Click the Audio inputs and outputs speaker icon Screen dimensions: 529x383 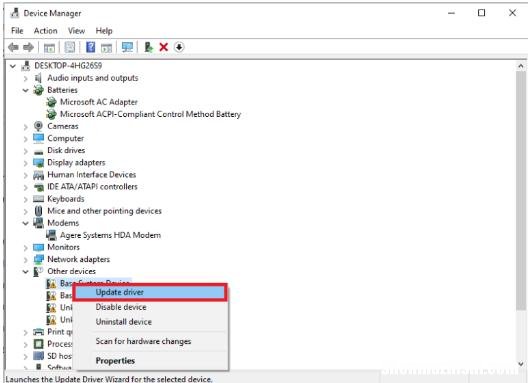pos(38,78)
